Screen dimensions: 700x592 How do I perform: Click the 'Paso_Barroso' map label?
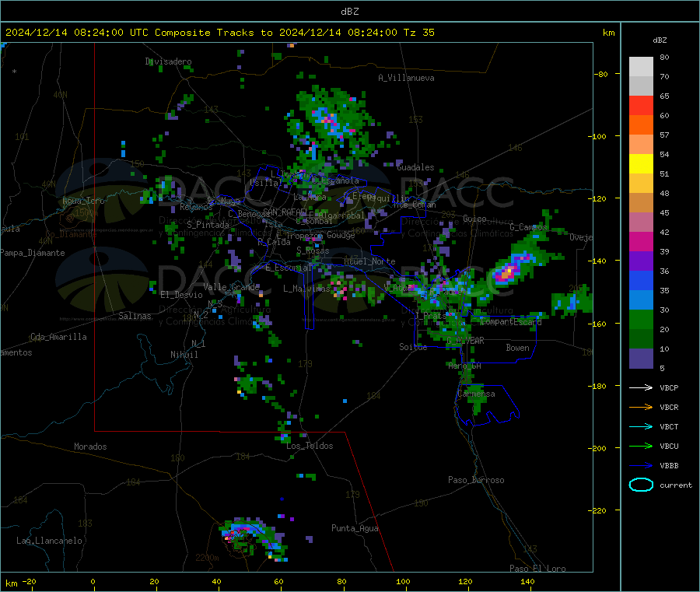[476, 481]
